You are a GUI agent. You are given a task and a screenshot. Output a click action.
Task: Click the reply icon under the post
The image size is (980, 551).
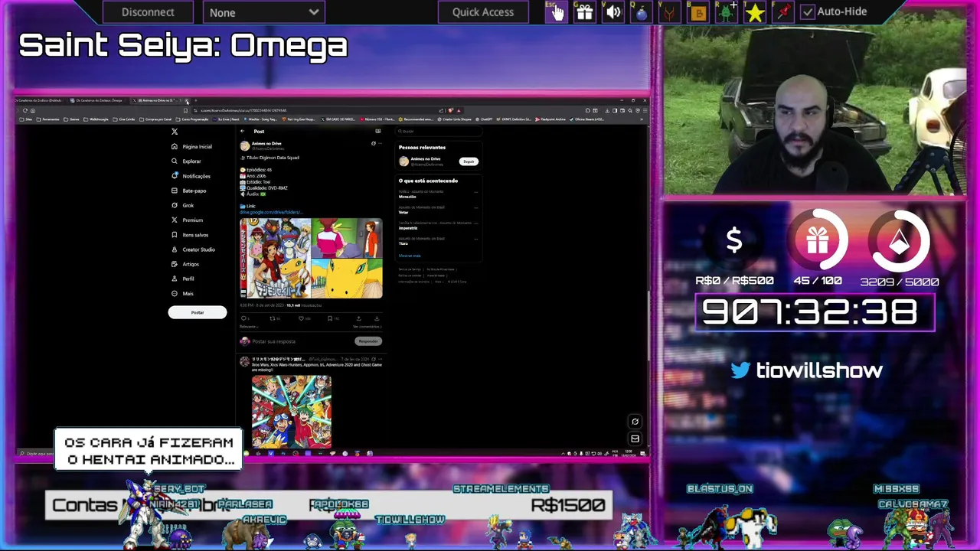point(244,318)
